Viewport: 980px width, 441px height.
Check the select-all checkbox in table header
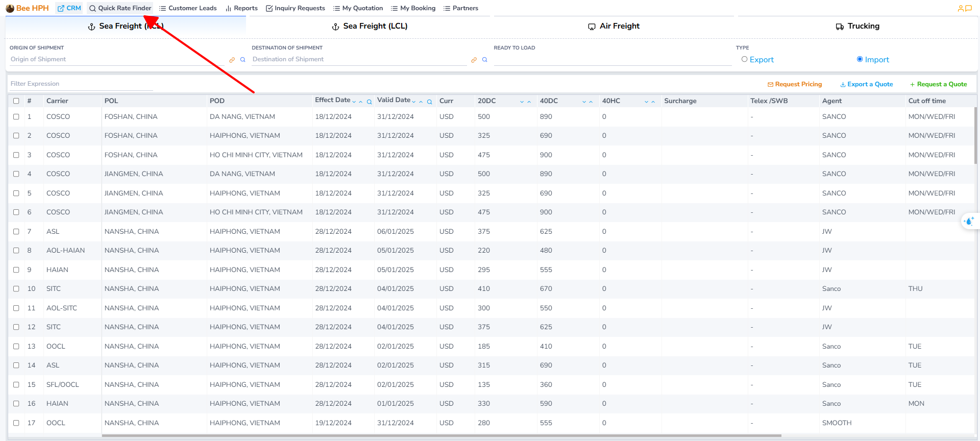pos(16,101)
